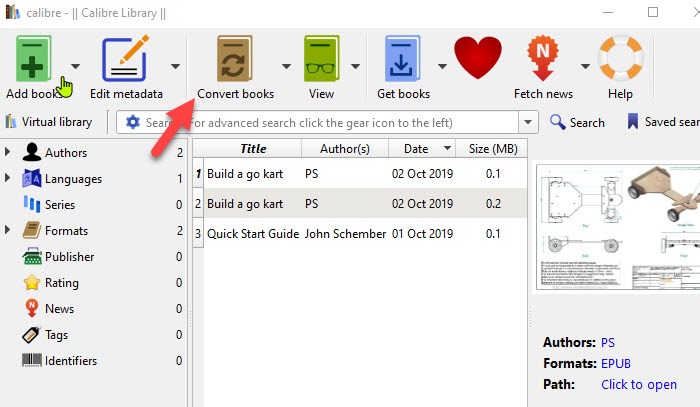Click author John Schember cell
The height and width of the screenshot is (407, 700).
(x=345, y=233)
